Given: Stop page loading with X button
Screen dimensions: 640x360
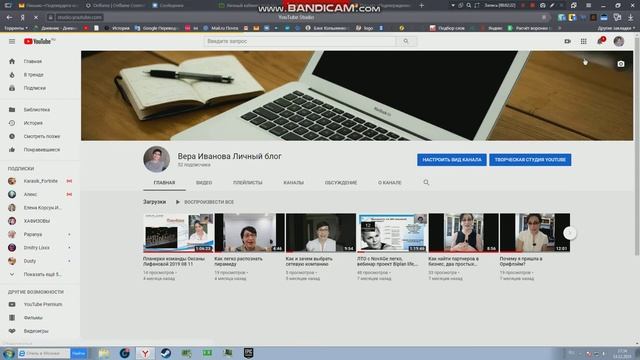Looking at the screenshot, I should pyautogui.click(x=36, y=17).
